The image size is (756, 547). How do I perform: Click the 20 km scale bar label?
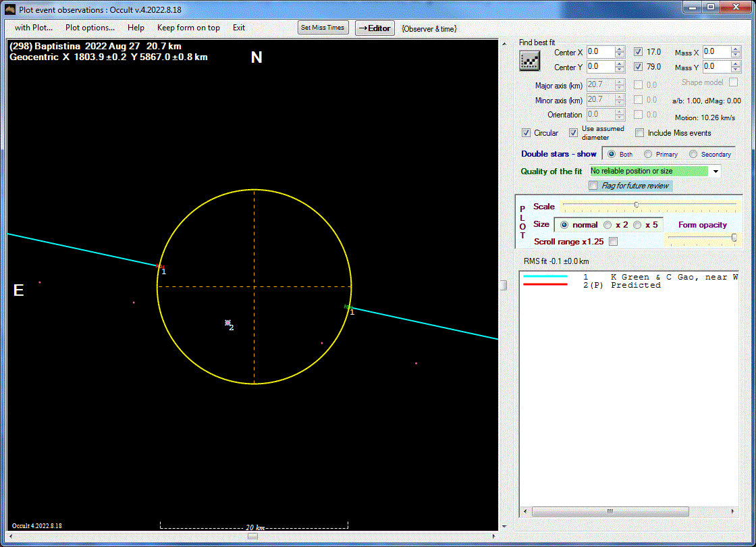click(255, 527)
